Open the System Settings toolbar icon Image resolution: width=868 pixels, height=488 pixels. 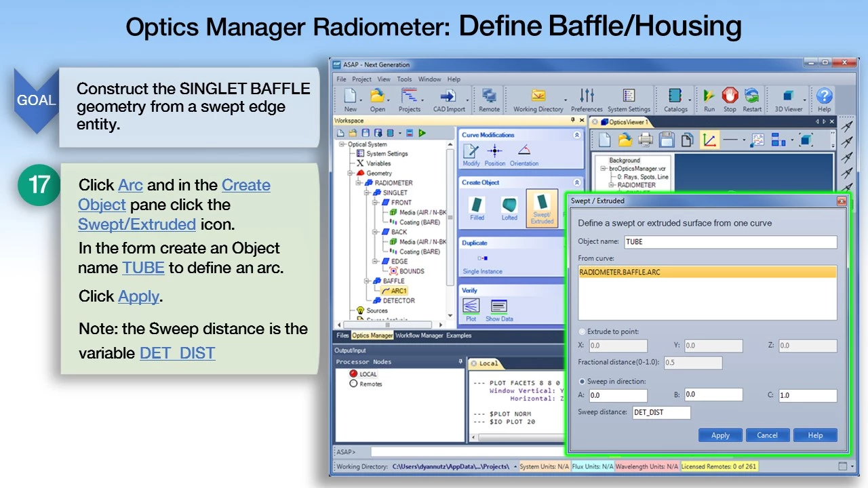(x=629, y=99)
